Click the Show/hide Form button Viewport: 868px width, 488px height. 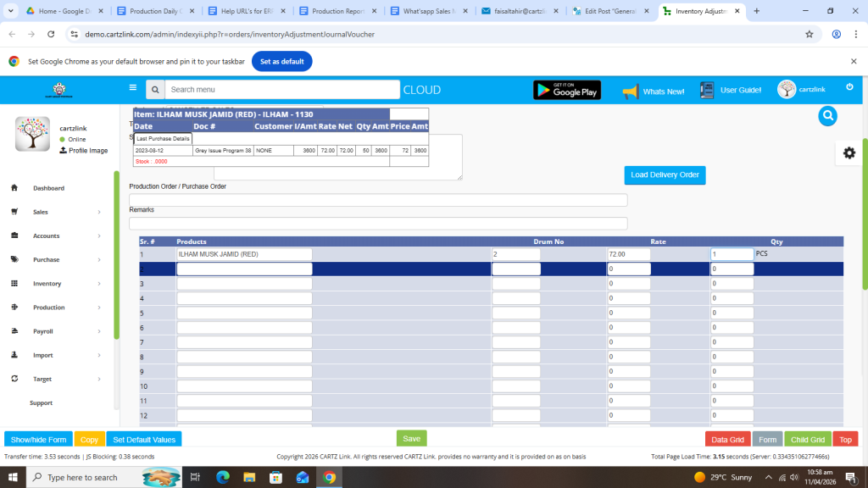pos(37,440)
